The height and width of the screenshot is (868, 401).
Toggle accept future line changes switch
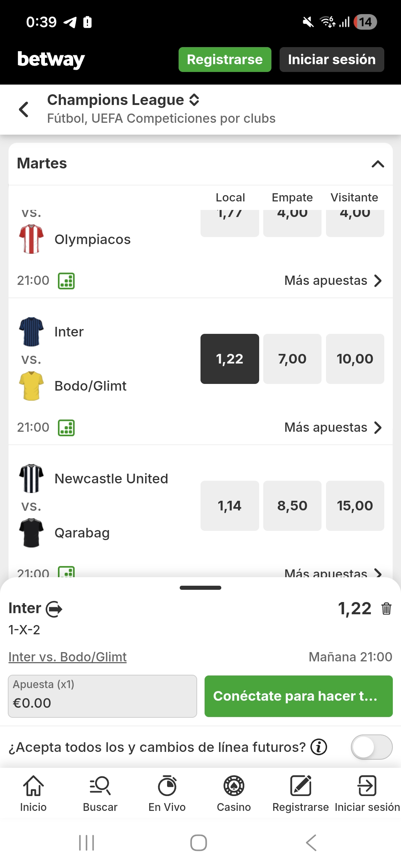(x=371, y=747)
